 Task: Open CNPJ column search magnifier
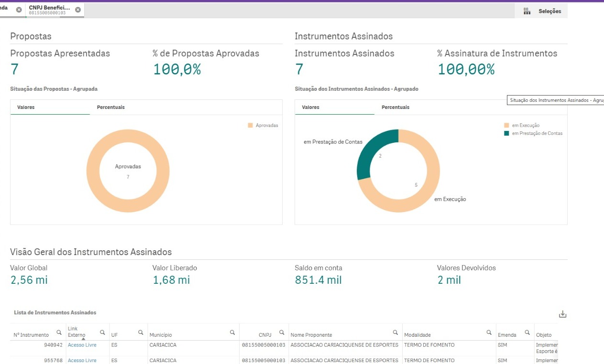[x=282, y=332]
